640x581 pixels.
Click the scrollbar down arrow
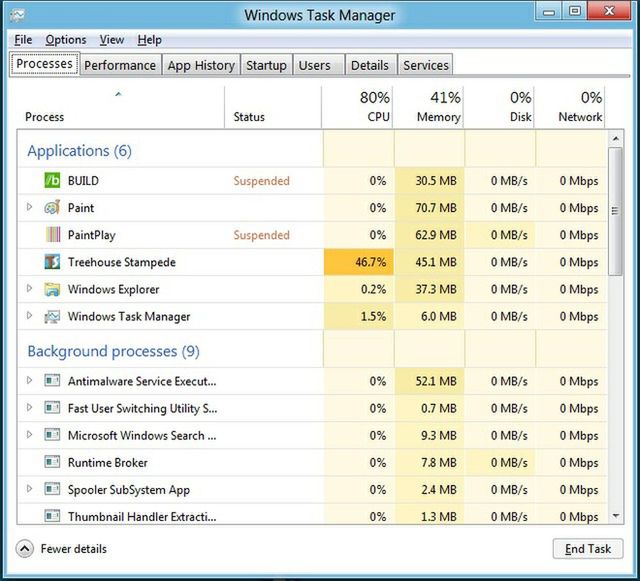click(x=616, y=516)
